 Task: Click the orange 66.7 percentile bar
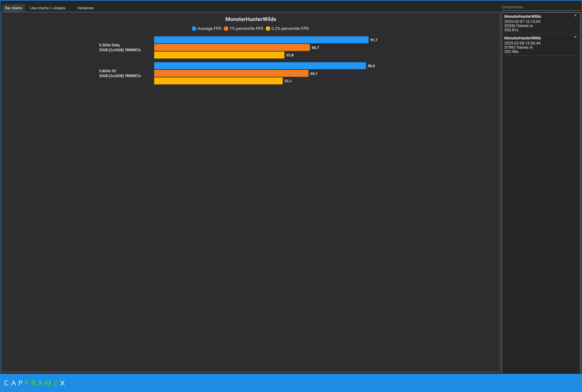pyautogui.click(x=232, y=48)
